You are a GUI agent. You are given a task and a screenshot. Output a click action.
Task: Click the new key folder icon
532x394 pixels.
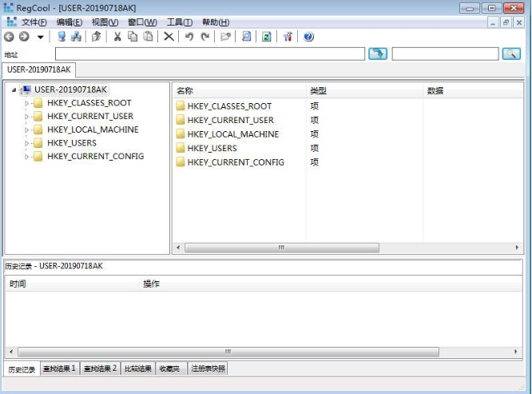click(225, 37)
